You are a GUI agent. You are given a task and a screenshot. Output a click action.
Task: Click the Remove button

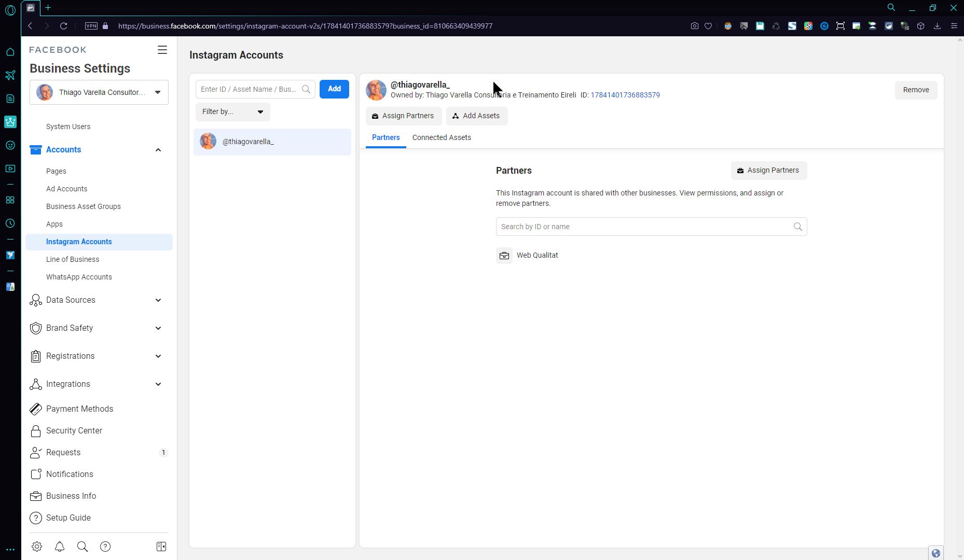pos(916,90)
